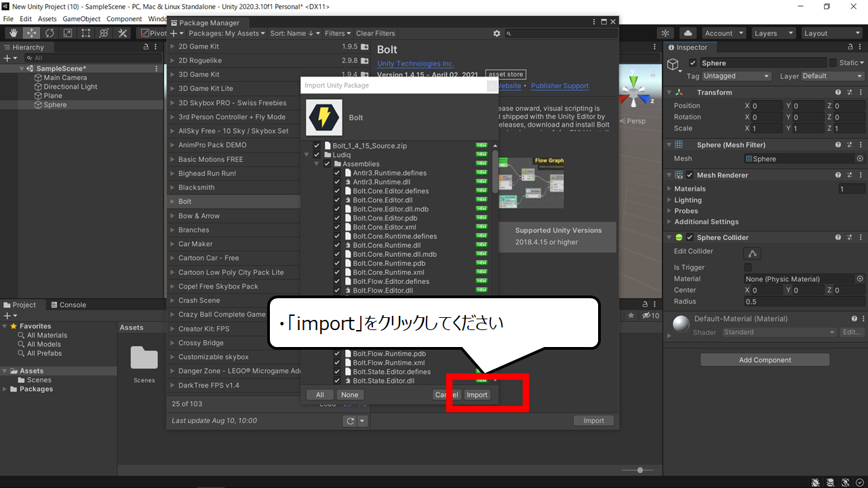Click the collab sun icon in toolbar
The height and width of the screenshot is (488, 868).
tap(665, 33)
